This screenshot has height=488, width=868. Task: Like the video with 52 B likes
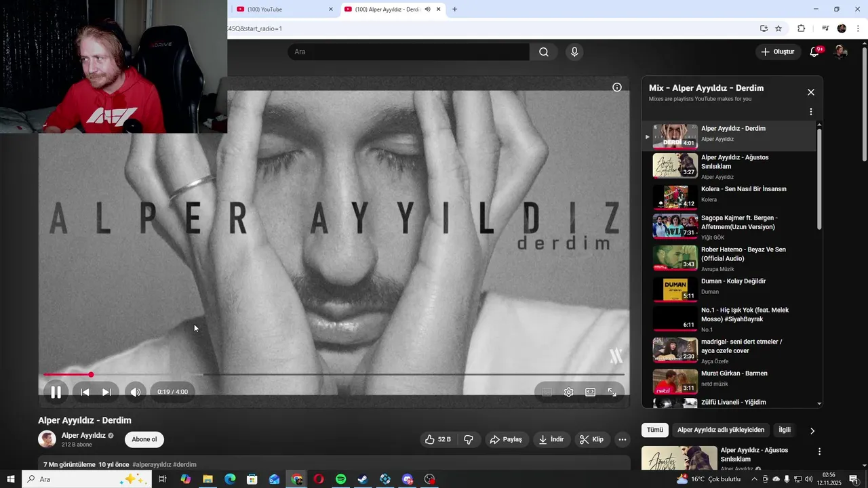click(437, 439)
